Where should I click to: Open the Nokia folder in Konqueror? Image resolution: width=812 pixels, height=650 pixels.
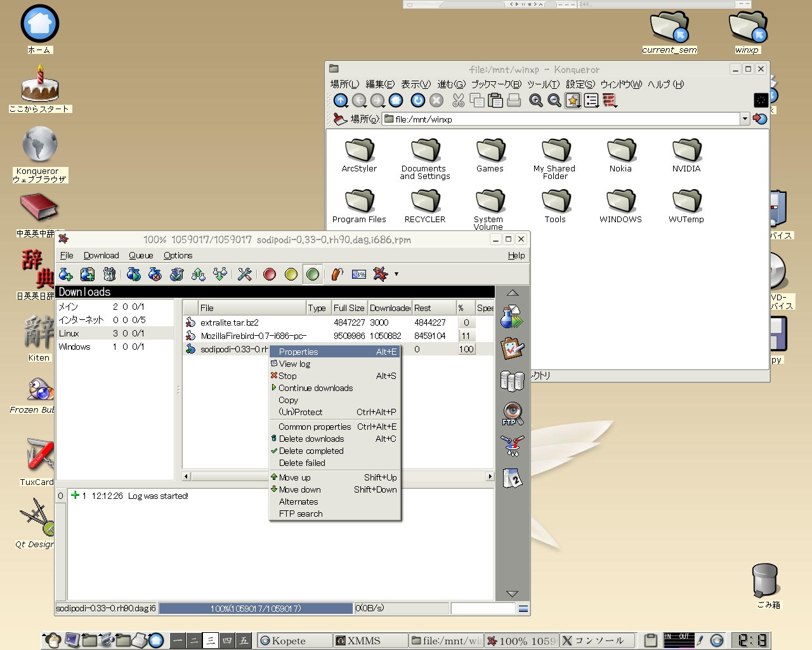[620, 156]
